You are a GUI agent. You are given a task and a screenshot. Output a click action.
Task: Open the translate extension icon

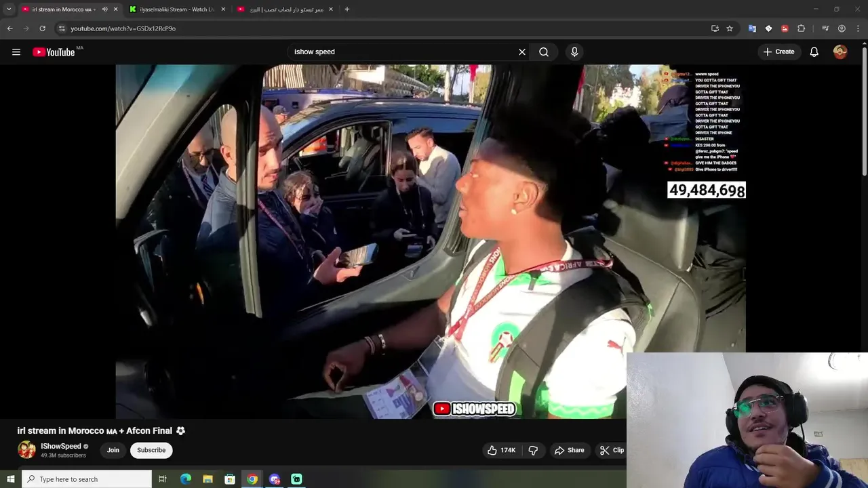point(752,28)
